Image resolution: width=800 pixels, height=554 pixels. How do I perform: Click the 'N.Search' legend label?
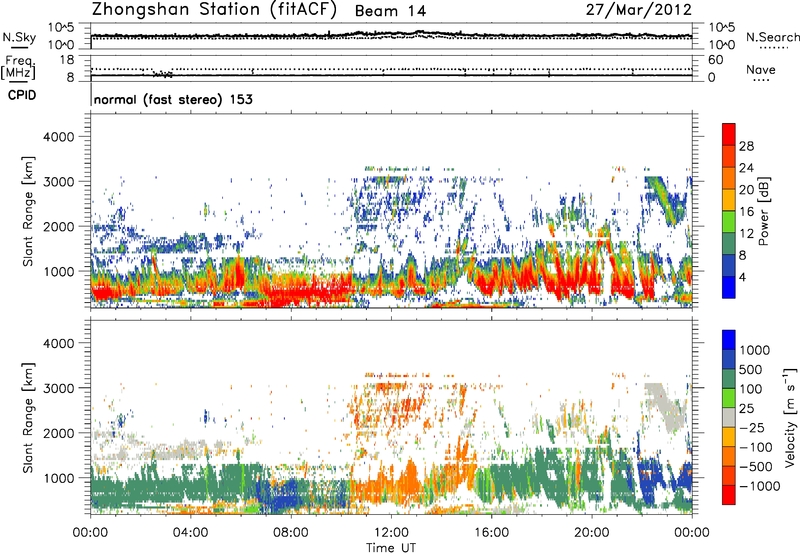click(x=772, y=37)
